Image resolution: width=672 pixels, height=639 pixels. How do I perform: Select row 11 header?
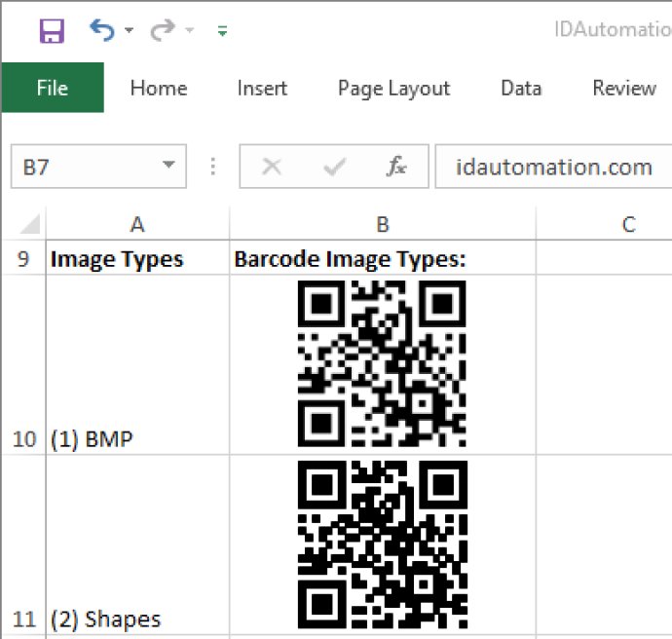[x=23, y=545]
